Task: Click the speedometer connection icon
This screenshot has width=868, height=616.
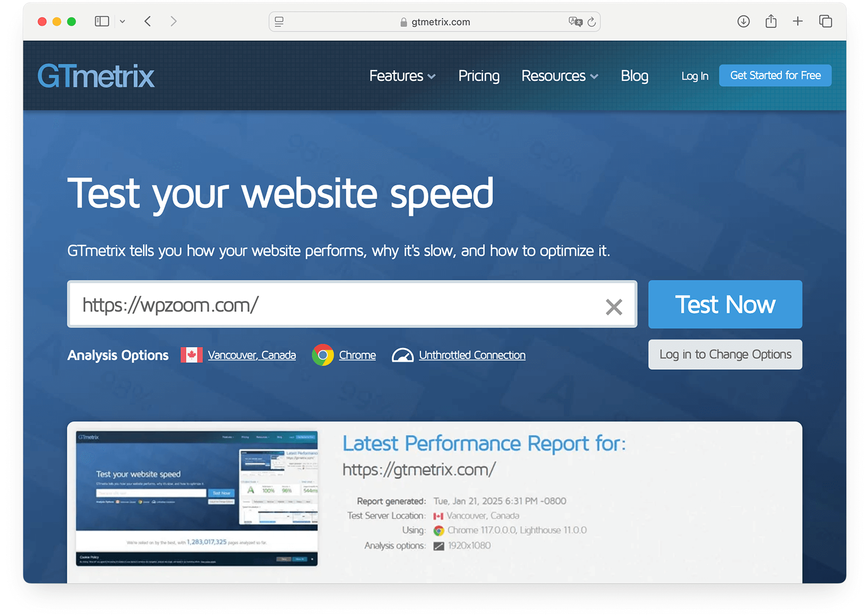Action: coord(403,355)
